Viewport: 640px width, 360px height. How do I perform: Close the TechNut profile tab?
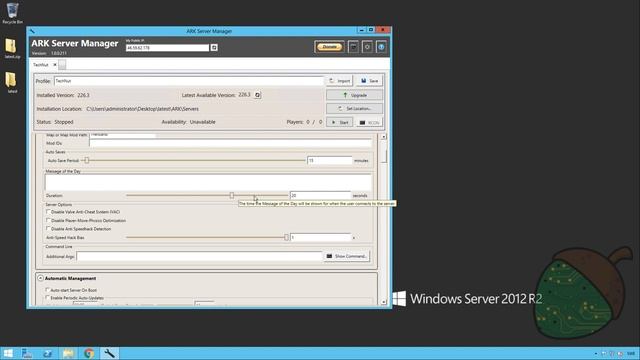click(x=55, y=64)
